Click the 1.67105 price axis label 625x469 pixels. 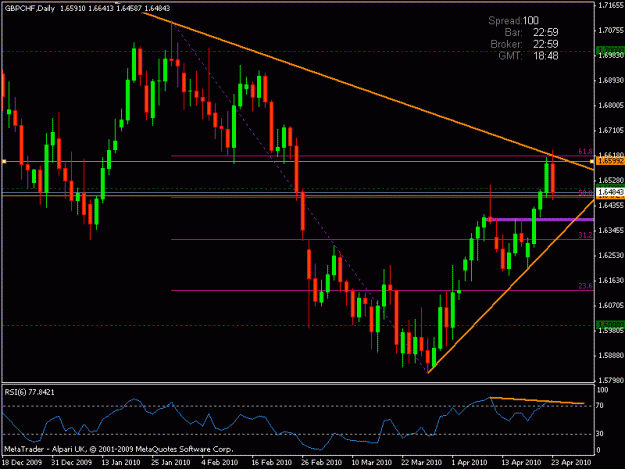pyautogui.click(x=611, y=130)
